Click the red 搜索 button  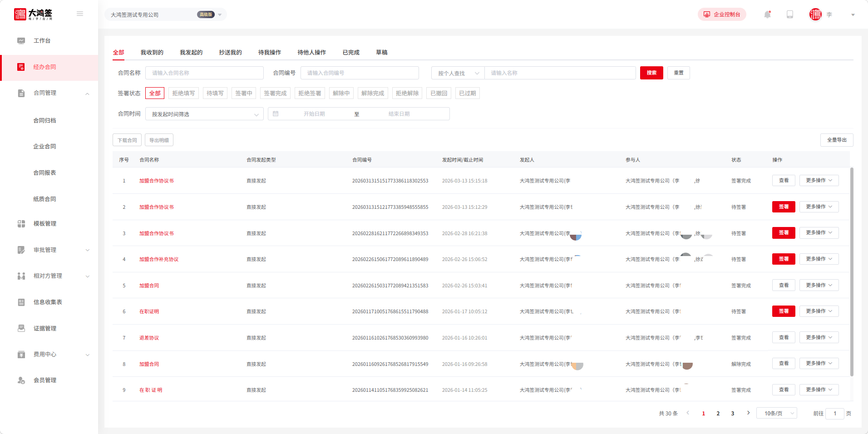click(651, 73)
